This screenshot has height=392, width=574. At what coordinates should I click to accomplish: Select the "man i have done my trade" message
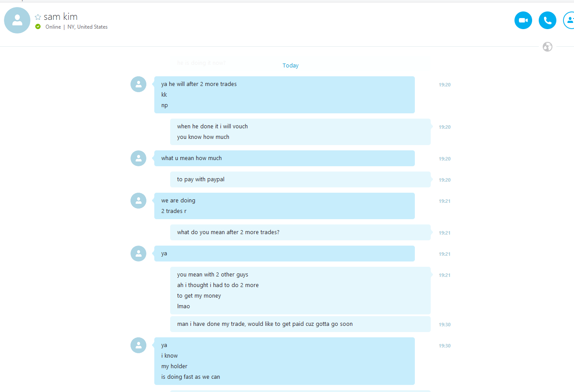point(300,324)
